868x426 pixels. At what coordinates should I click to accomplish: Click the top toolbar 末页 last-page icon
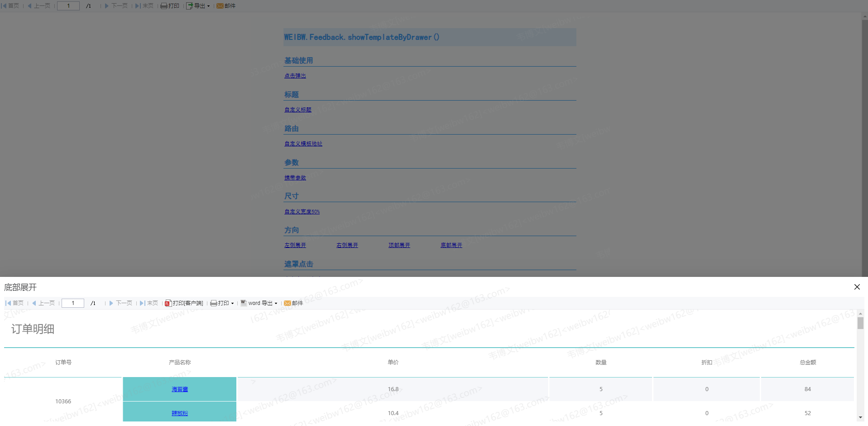[x=144, y=6]
